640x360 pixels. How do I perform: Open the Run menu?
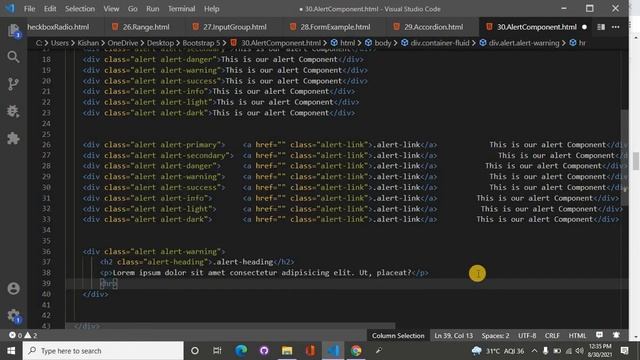(x=153, y=9)
